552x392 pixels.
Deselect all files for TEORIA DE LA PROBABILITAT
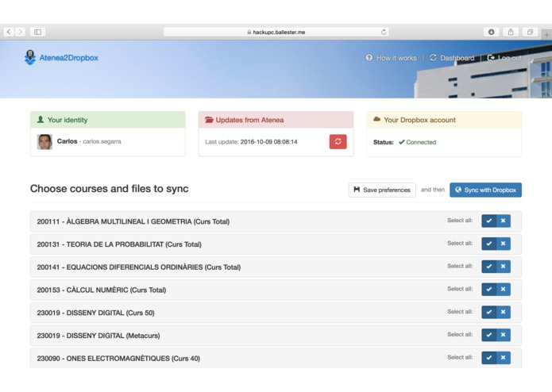(503, 244)
